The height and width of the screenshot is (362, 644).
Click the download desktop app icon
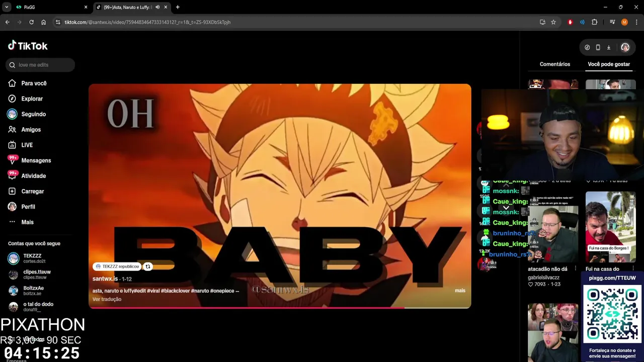point(608,47)
